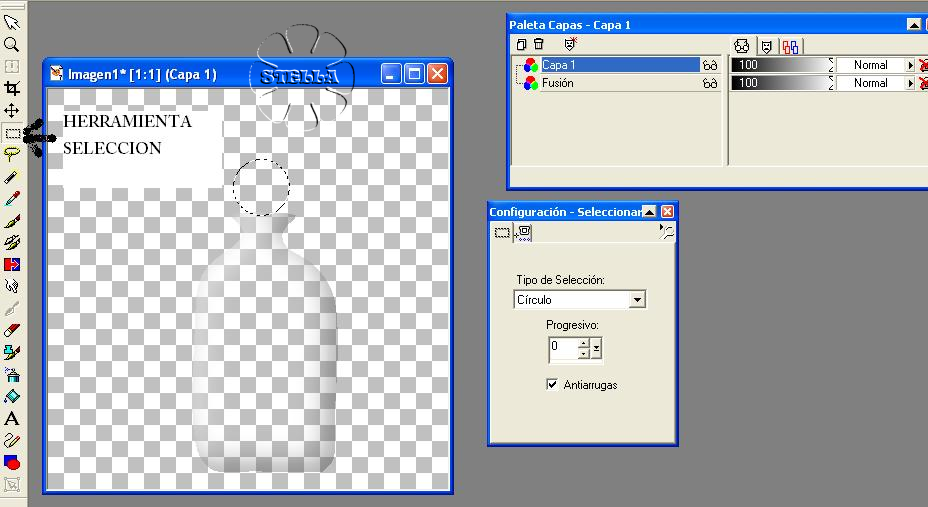The height and width of the screenshot is (507, 928).
Task: Minimize the Imagen1 window
Action: [x=391, y=74]
